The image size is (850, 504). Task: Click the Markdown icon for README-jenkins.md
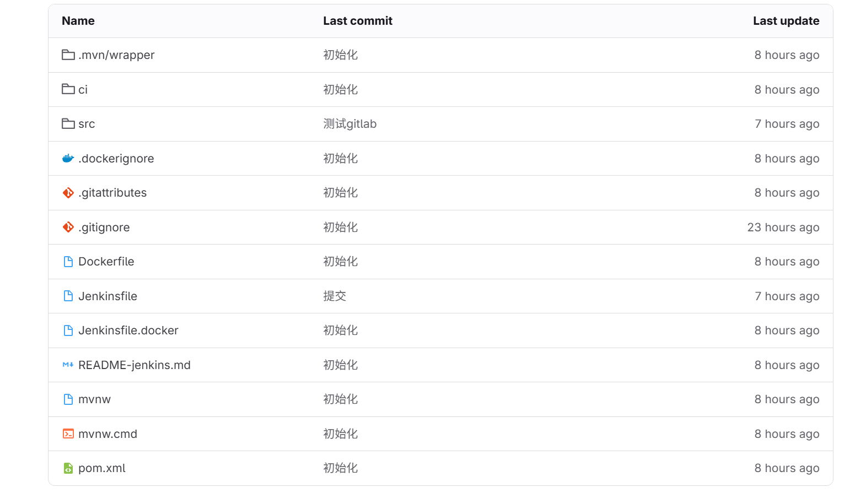[68, 365]
